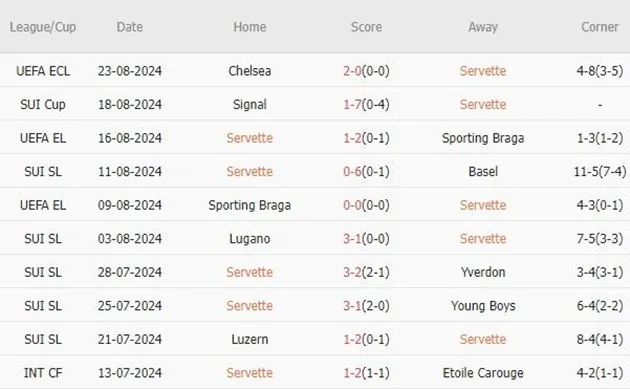Open Basel team link
The width and height of the screenshot is (630, 389).
[483, 172]
